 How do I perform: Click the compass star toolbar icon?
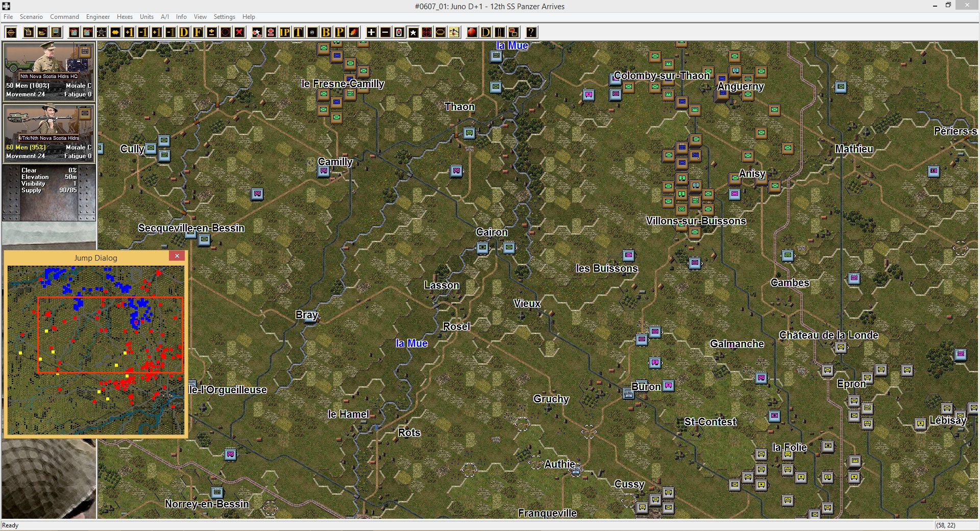click(102, 33)
